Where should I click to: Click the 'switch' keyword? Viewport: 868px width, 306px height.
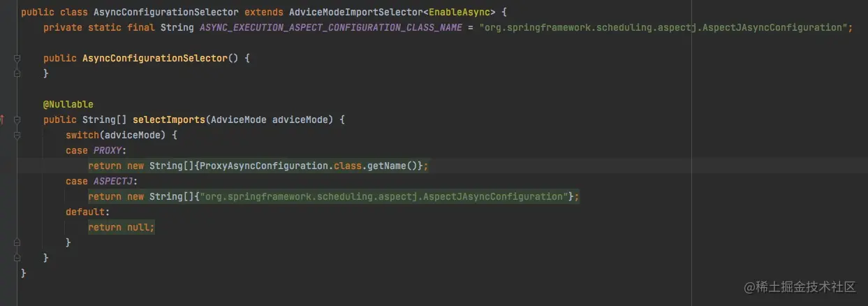pyautogui.click(x=82, y=135)
